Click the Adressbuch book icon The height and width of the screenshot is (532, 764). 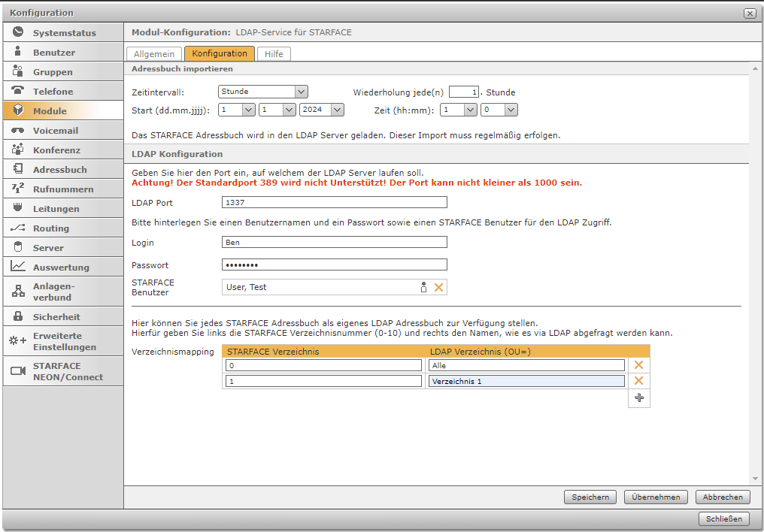18,169
